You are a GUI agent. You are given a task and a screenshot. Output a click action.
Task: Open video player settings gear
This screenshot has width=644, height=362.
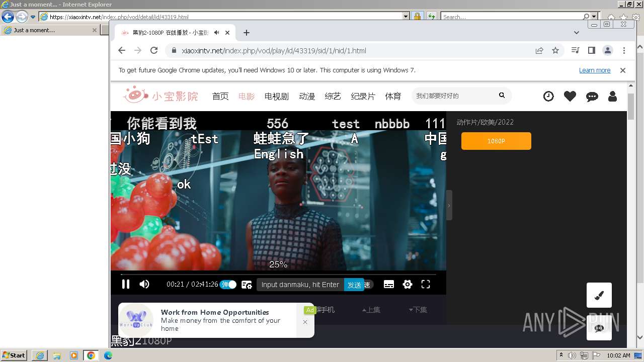tap(408, 285)
